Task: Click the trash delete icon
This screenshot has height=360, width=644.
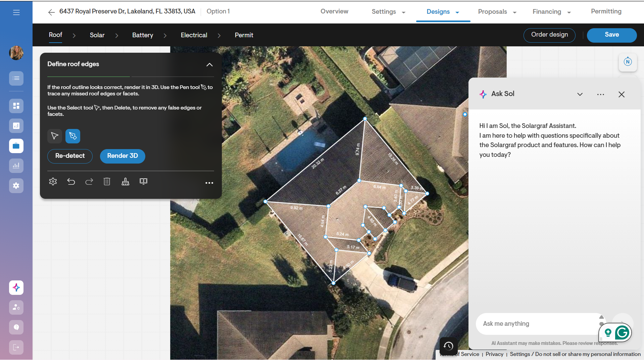Action: click(x=107, y=182)
